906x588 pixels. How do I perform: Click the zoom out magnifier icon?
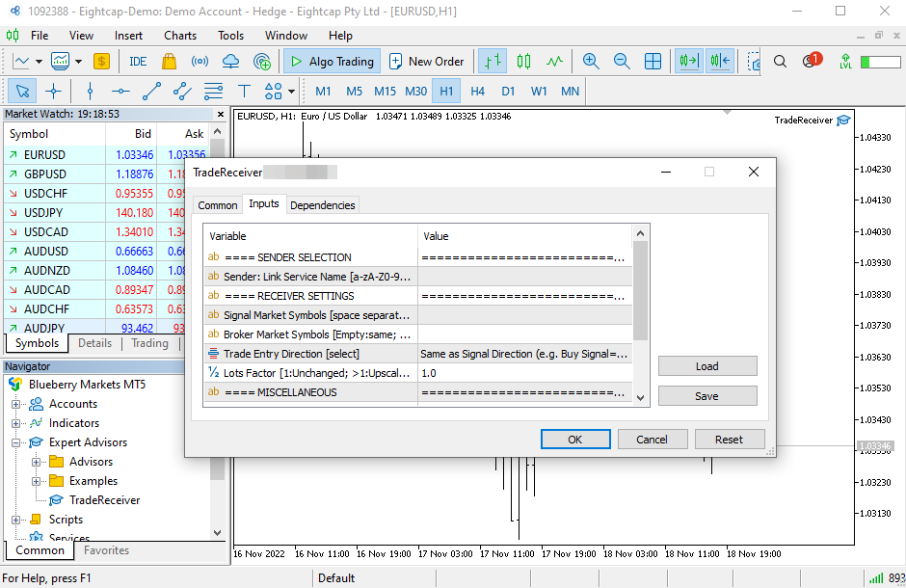pyautogui.click(x=622, y=61)
